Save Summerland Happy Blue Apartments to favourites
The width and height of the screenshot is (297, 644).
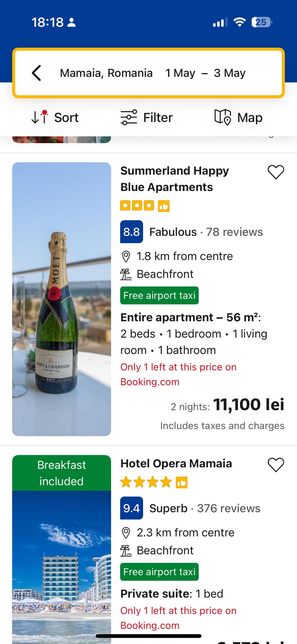(x=276, y=172)
